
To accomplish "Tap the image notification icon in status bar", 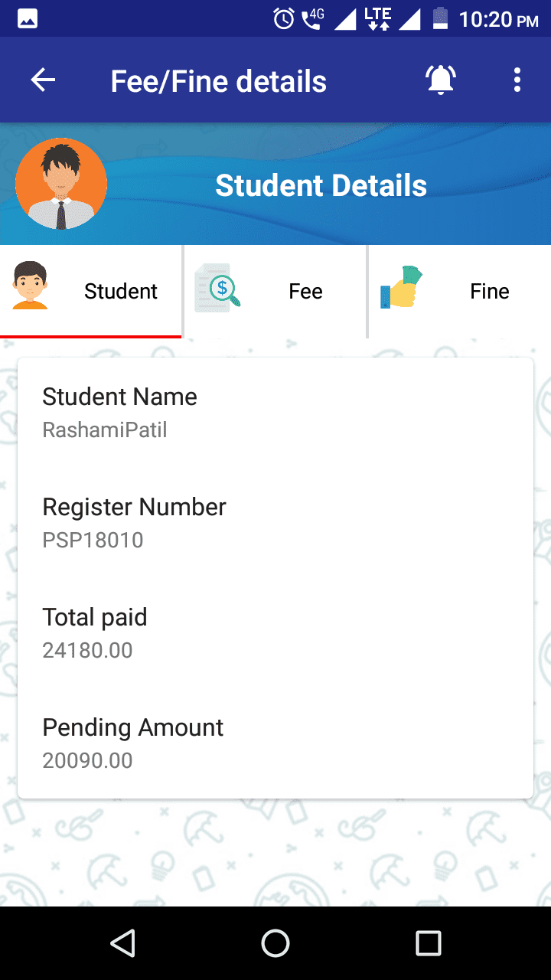I will [x=28, y=18].
